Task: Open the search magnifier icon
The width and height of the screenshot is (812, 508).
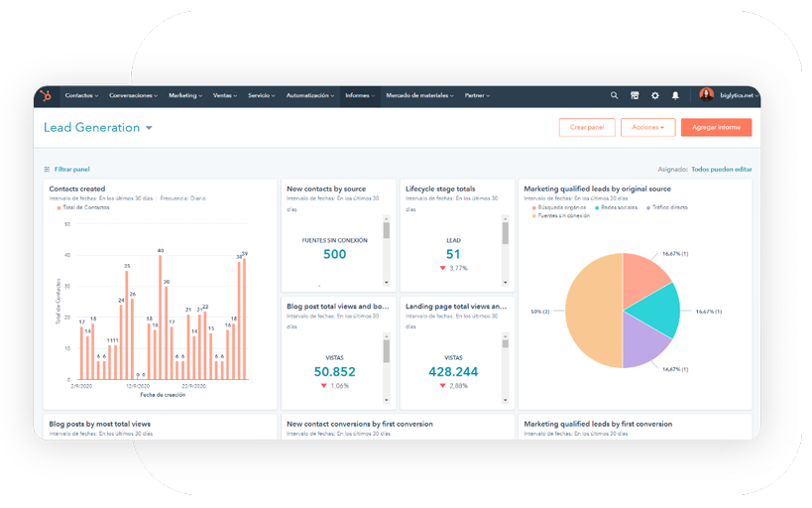Action: tap(614, 96)
